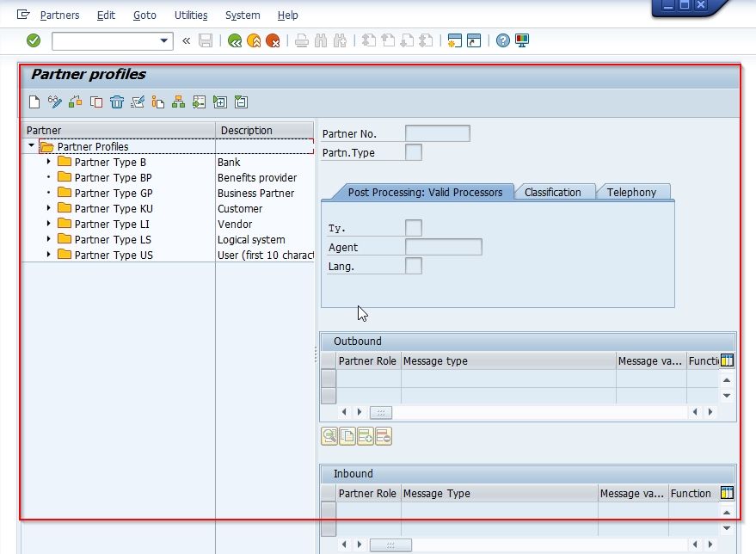Click the red Cancel icon
The image size is (756, 554).
(x=273, y=40)
